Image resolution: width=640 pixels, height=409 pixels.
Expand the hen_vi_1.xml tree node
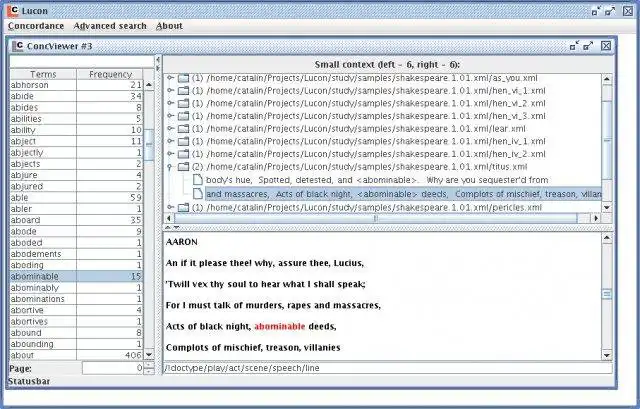pyautogui.click(x=171, y=90)
